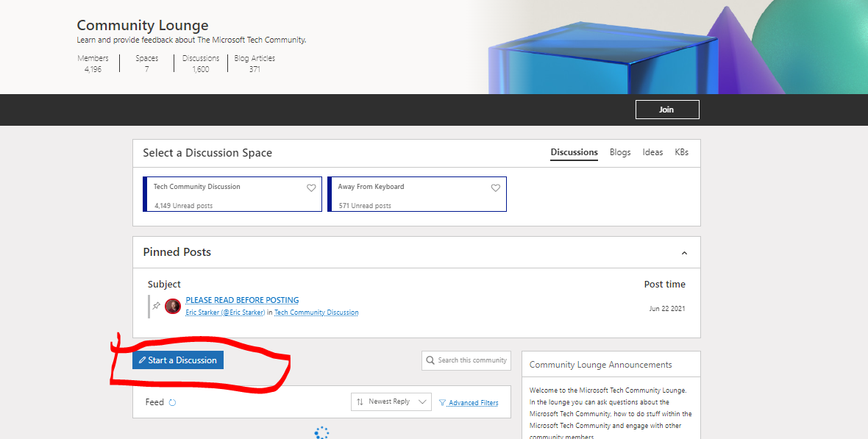Click the Members 4,196 stat
Viewport: 868px width, 439px height.
coord(93,64)
